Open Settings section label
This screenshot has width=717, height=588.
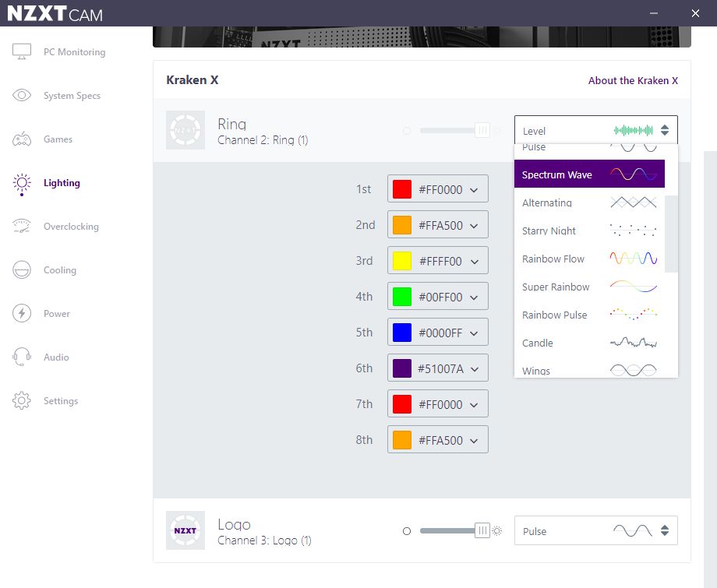[x=61, y=400]
